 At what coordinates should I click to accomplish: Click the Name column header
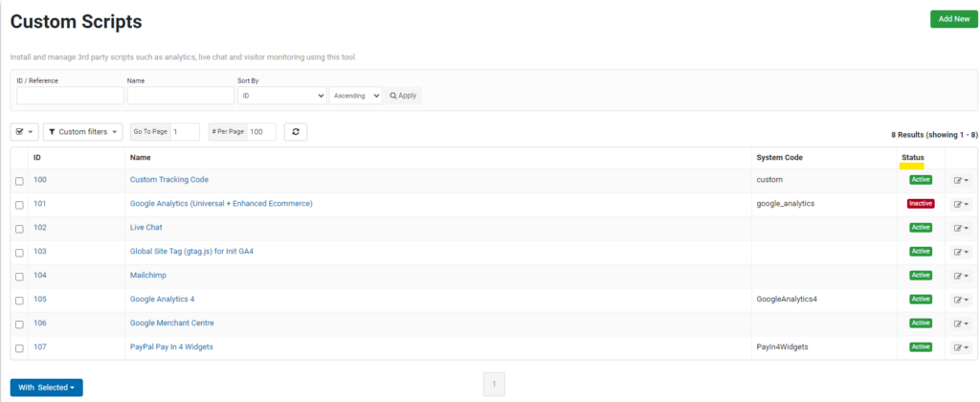click(x=140, y=158)
